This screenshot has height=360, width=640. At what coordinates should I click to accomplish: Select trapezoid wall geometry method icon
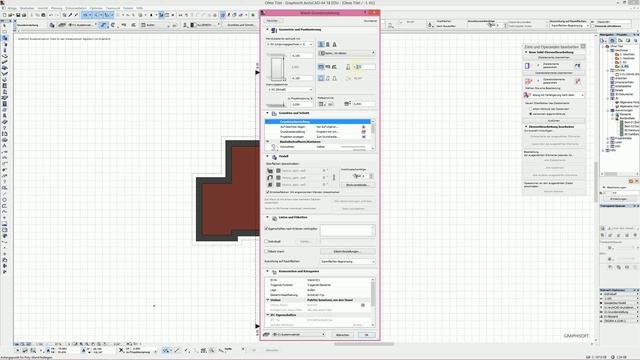(x=328, y=67)
